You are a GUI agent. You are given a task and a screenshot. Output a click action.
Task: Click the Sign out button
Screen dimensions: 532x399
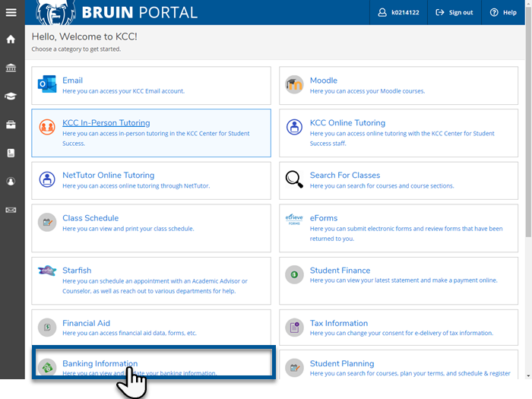click(454, 12)
